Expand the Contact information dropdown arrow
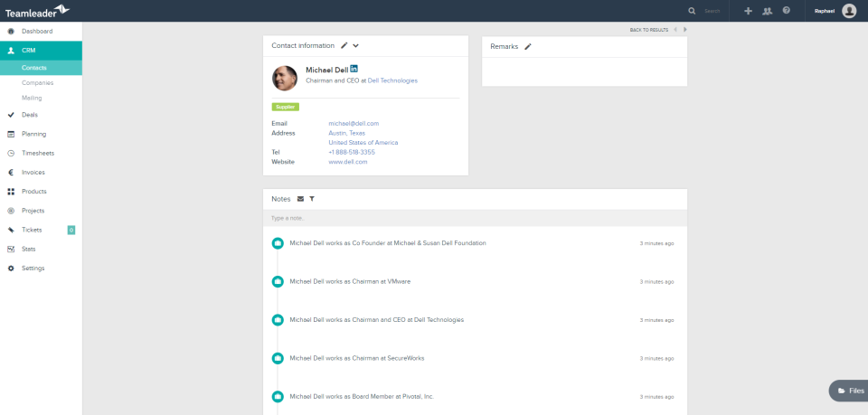This screenshot has width=868, height=415. pyautogui.click(x=356, y=45)
